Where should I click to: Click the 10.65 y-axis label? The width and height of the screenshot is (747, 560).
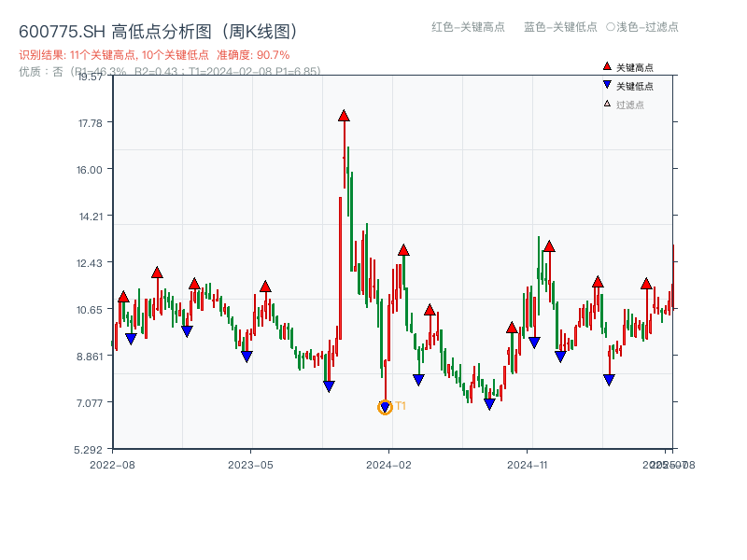90,310
